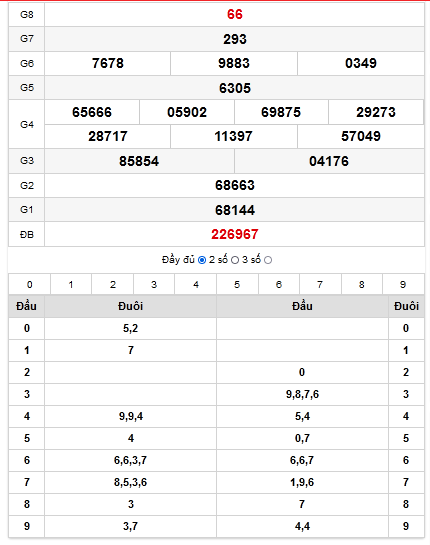This screenshot has height=545, width=430.
Task: Click the G7 prize number 293
Action: (235, 39)
